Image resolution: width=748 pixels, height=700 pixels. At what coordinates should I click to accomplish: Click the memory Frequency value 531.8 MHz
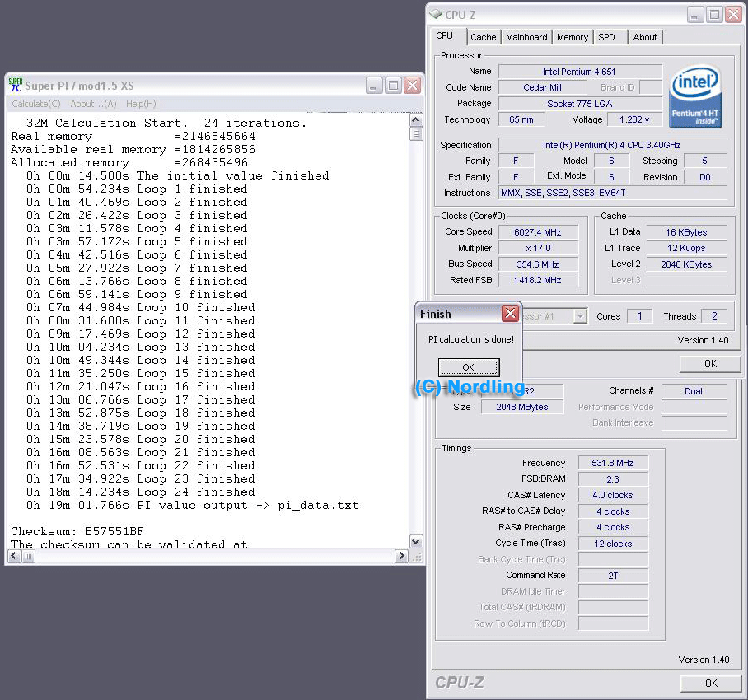[613, 463]
